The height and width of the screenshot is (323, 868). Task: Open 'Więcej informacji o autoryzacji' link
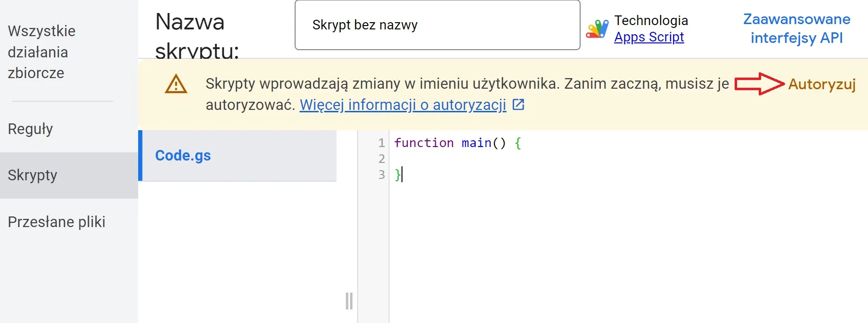(x=403, y=105)
